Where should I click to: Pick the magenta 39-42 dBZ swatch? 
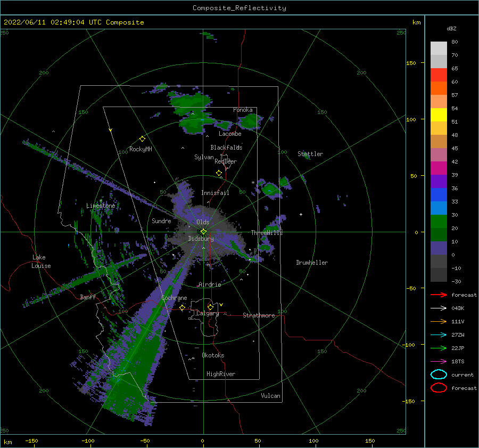point(439,168)
